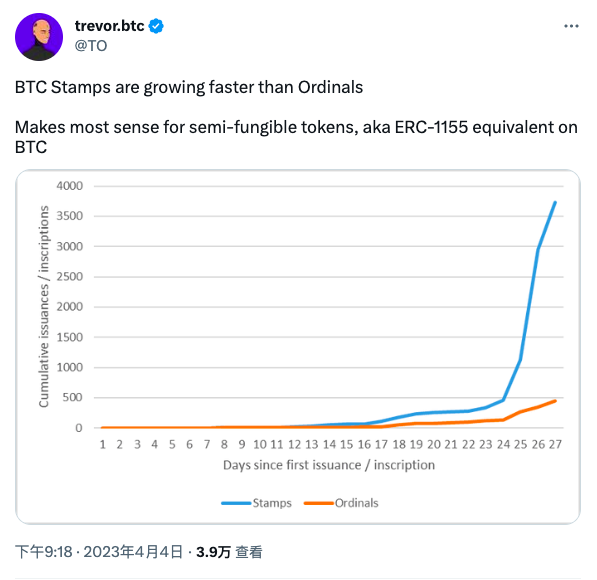
Task: Click the tweet text about BTC Stamps
Action: [189, 87]
